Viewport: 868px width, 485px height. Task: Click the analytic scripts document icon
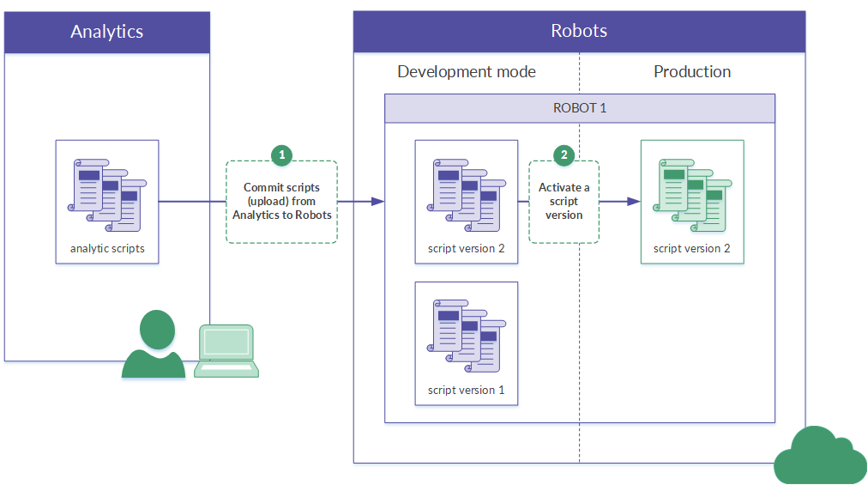point(107,195)
